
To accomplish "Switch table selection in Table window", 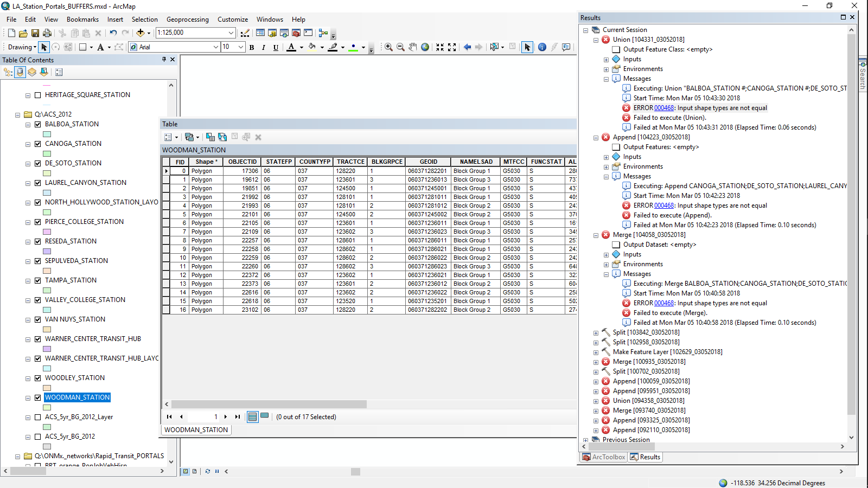I will coord(222,137).
